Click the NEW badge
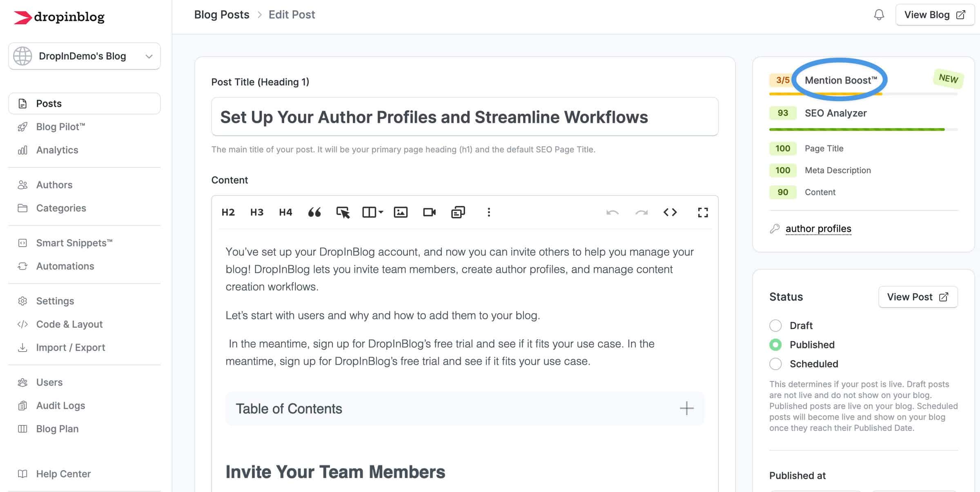This screenshot has height=492, width=980. 948,78
